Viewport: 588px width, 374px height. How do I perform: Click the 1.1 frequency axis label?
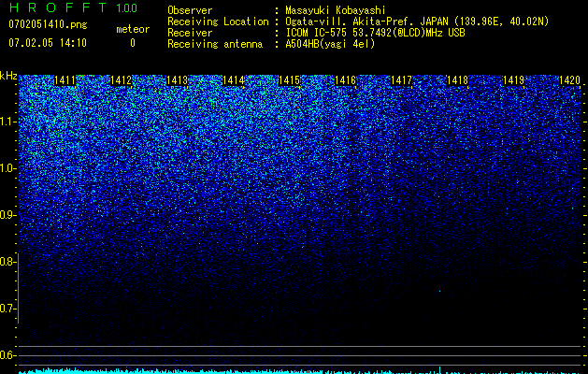pyautogui.click(x=8, y=122)
